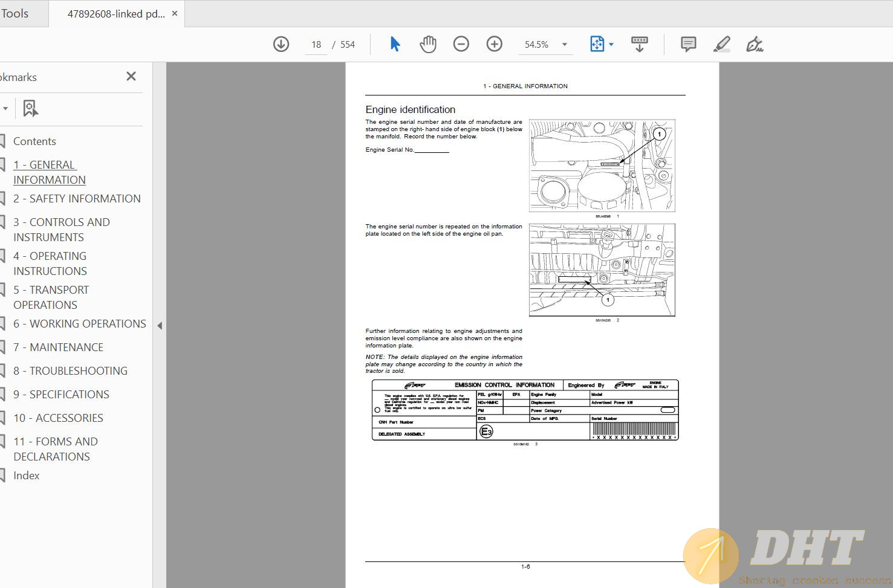This screenshot has width=893, height=588.
Task: Expand the fit page options arrow
Action: point(611,44)
